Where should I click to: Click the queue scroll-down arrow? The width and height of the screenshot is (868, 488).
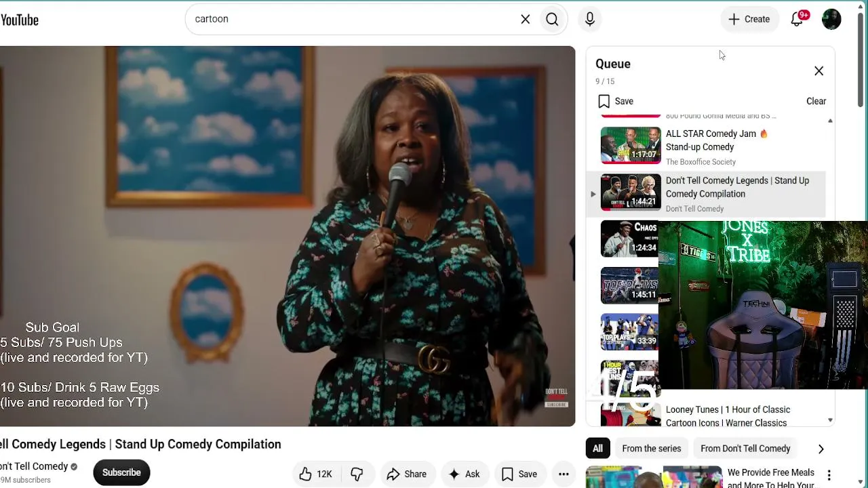pos(830,420)
